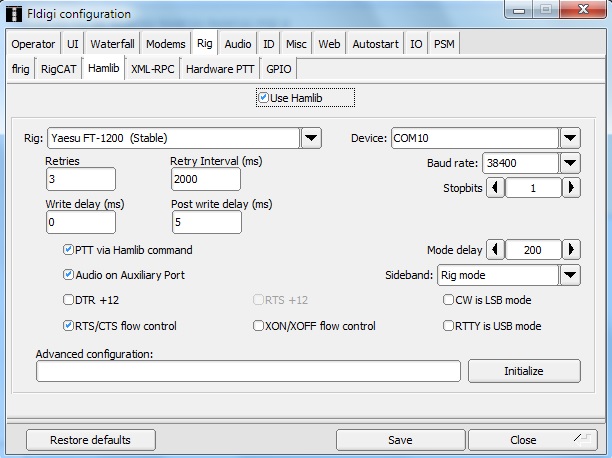Enable the DTR +12 option

click(68, 300)
